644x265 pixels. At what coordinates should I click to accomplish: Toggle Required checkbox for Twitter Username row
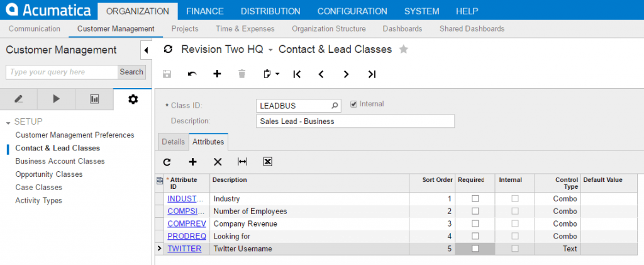475,249
